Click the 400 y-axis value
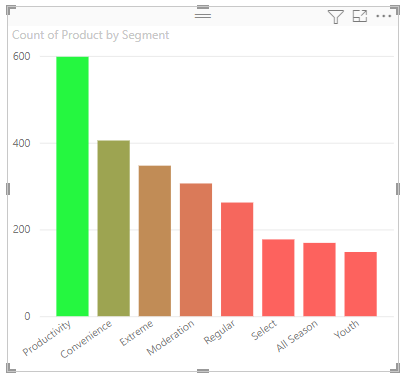This screenshot has width=406, height=377. 21,143
